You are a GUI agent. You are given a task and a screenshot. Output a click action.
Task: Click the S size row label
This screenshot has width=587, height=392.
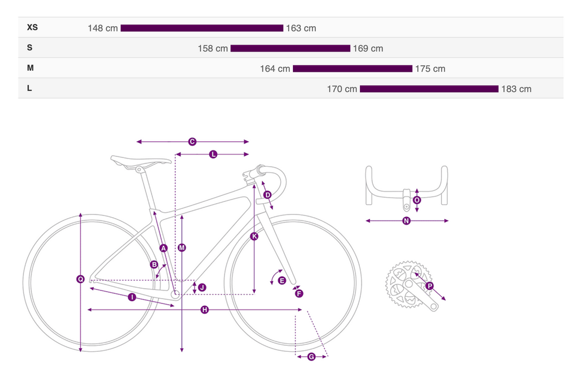[x=30, y=48]
